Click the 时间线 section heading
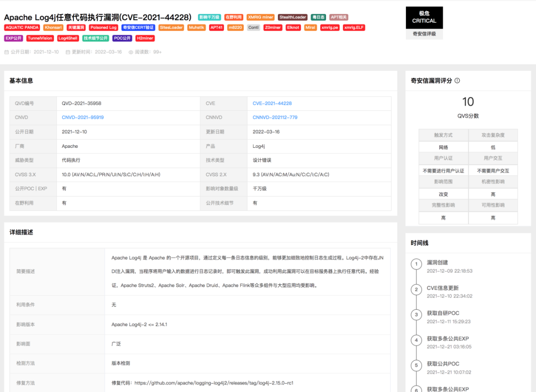 pos(419,243)
